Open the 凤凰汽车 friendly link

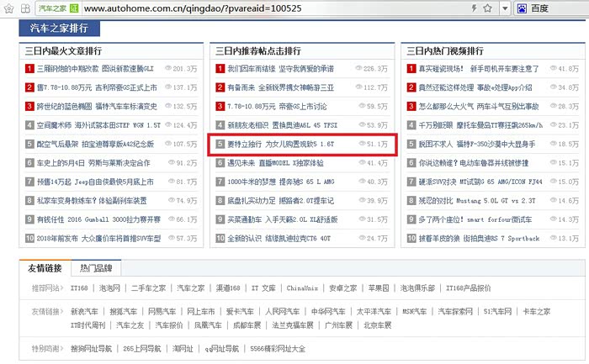coord(208,324)
